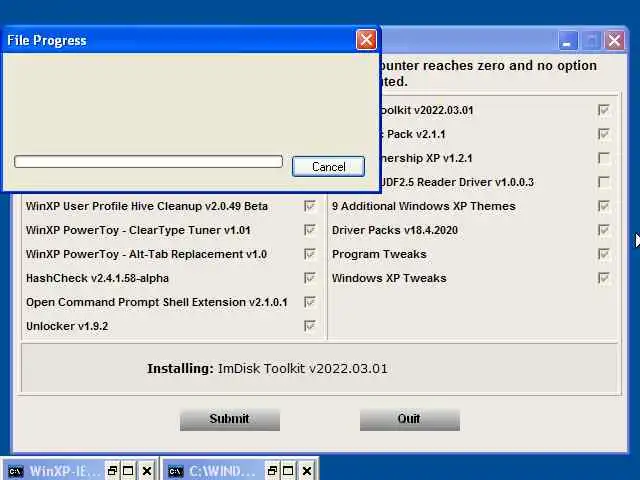
Task: Toggle Alt-Tab Replacement v1.0 checkbox
Action: pos(310,254)
